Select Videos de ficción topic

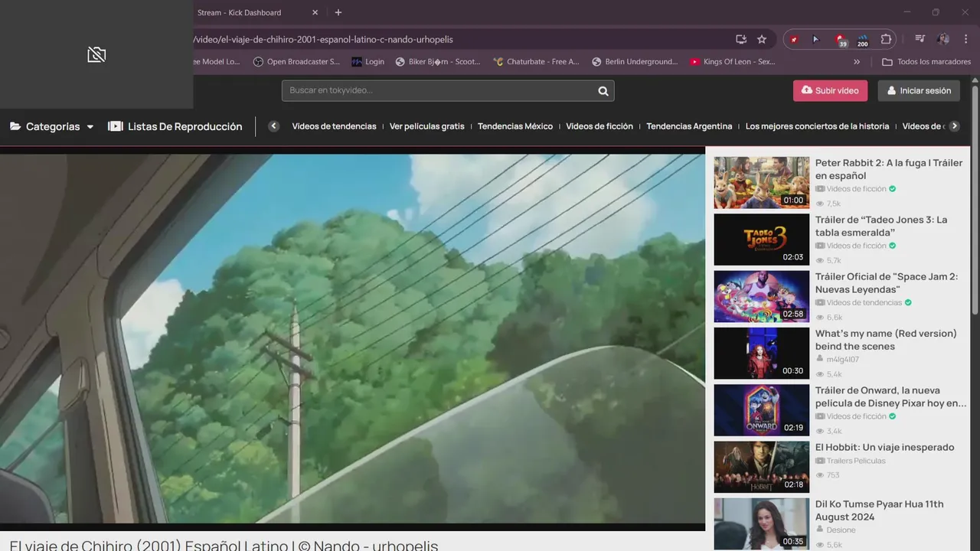tap(599, 126)
